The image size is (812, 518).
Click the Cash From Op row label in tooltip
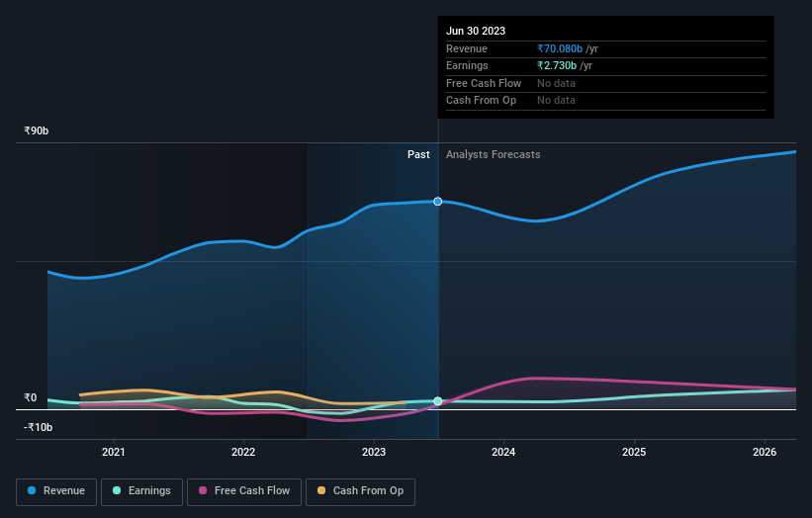tap(481, 101)
